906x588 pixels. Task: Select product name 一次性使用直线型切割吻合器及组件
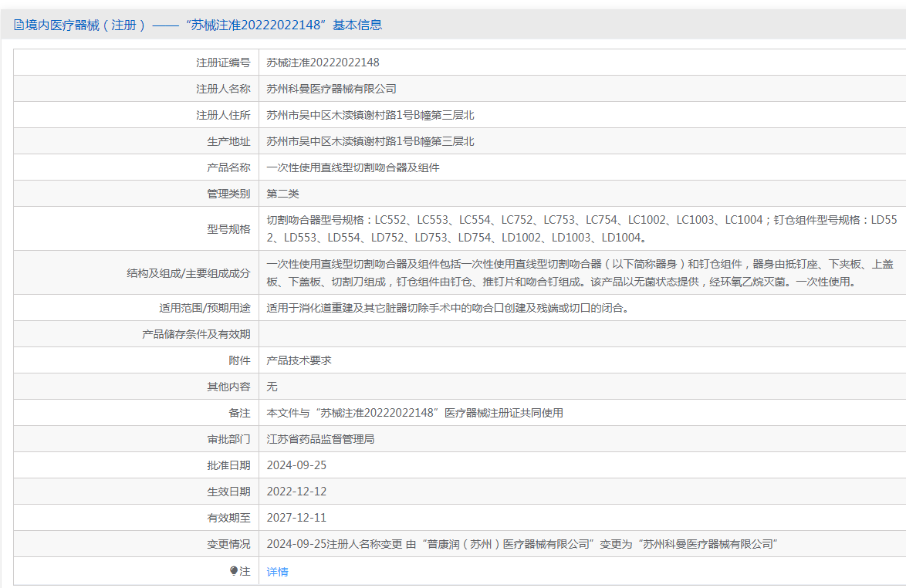click(x=353, y=167)
